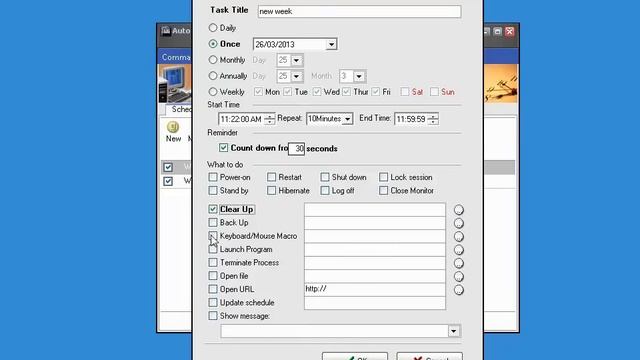Check the Launch Program checkbox
Screen dimensions: 640x360
coord(213,249)
